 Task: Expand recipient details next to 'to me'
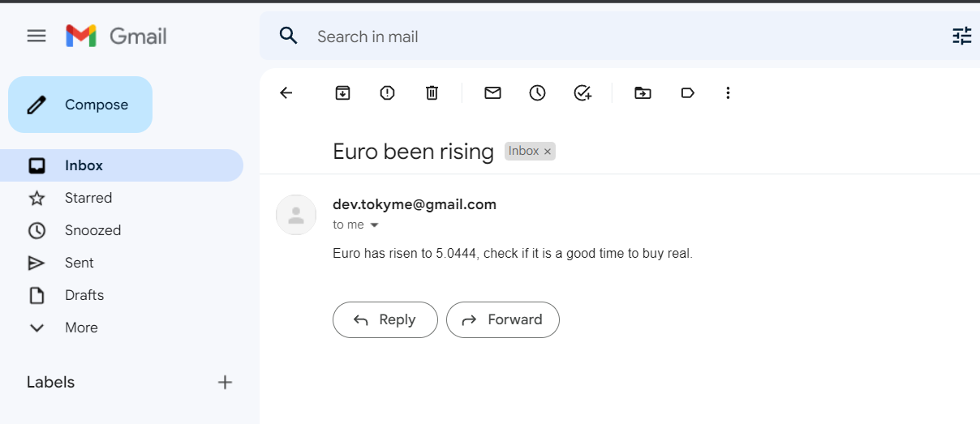coord(374,225)
